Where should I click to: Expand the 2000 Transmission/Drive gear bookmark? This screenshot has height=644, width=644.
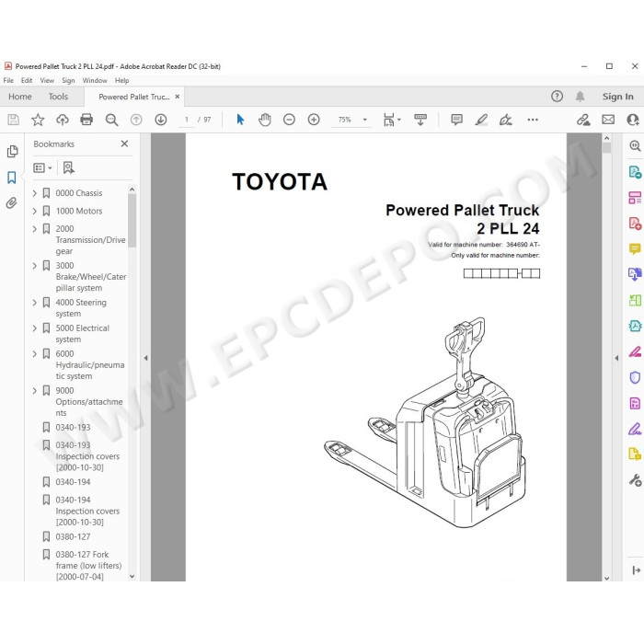35,229
